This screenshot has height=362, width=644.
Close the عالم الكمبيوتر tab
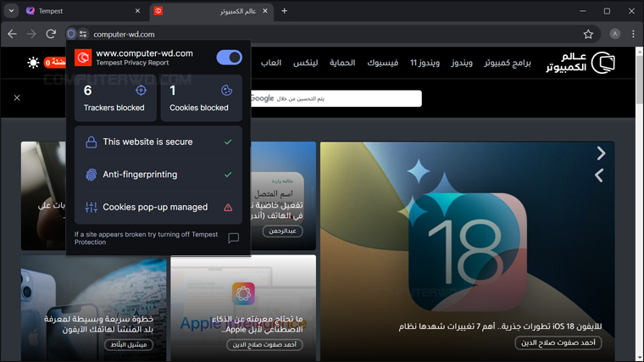(265, 11)
